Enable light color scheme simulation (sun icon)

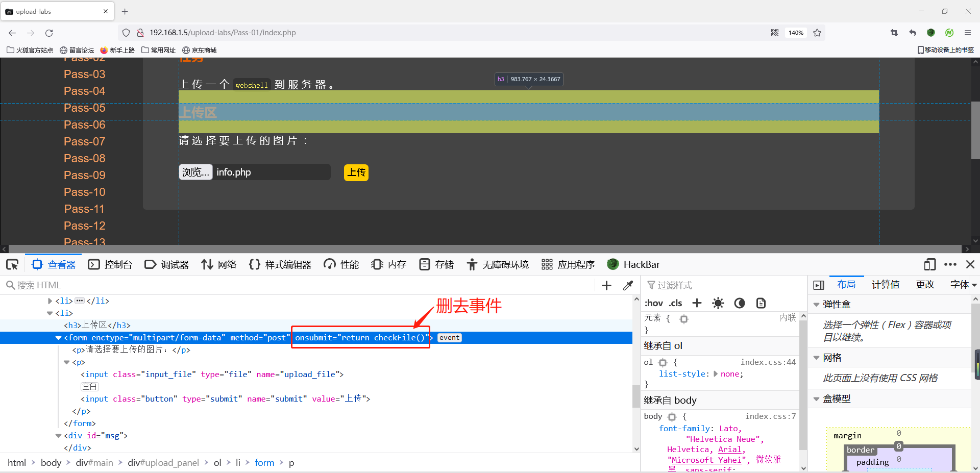click(718, 303)
